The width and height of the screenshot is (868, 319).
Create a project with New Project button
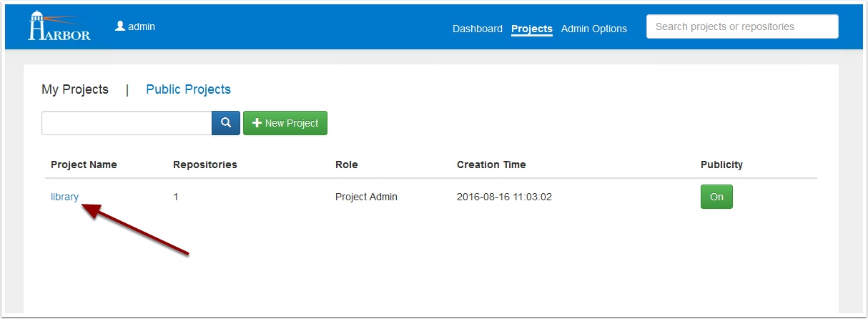(285, 123)
